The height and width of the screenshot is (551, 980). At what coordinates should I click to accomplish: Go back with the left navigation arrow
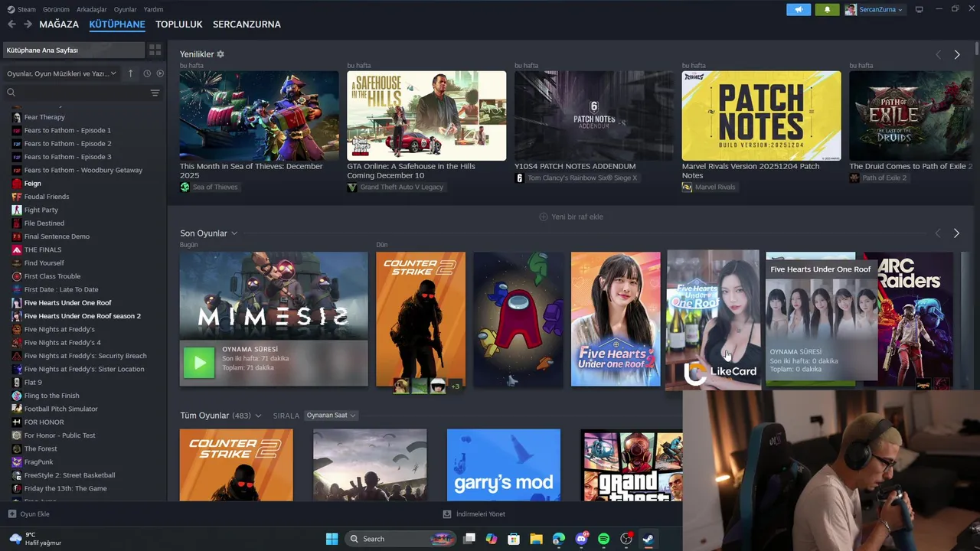(x=11, y=24)
